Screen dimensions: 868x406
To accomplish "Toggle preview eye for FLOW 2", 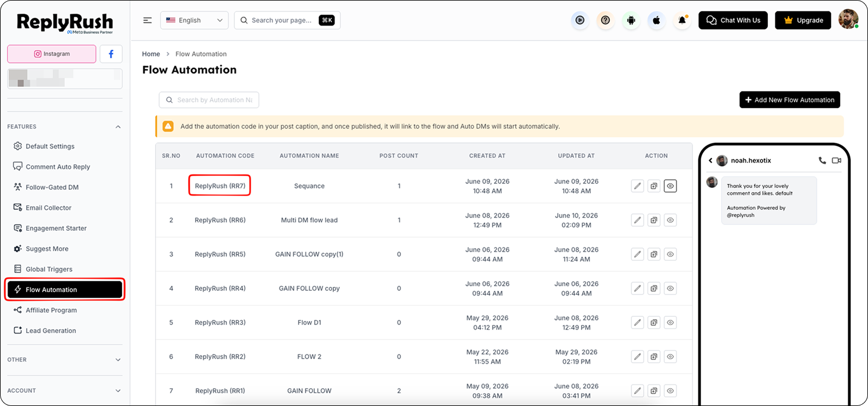I will point(670,357).
